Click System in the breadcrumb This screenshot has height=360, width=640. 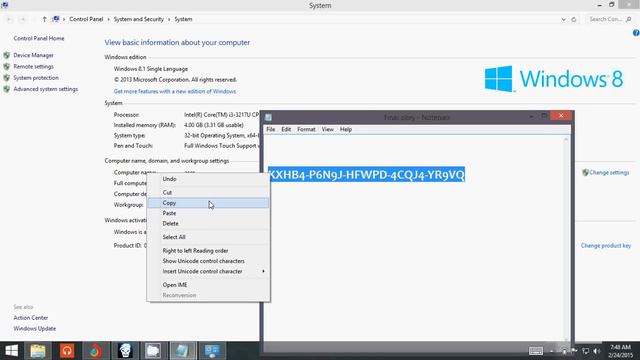183,19
